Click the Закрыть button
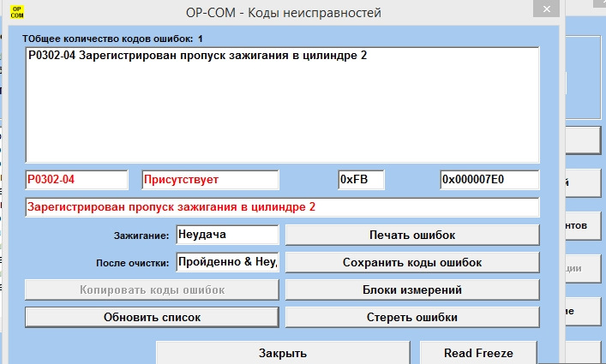Screen dimensions: 606x364 click(x=283, y=352)
